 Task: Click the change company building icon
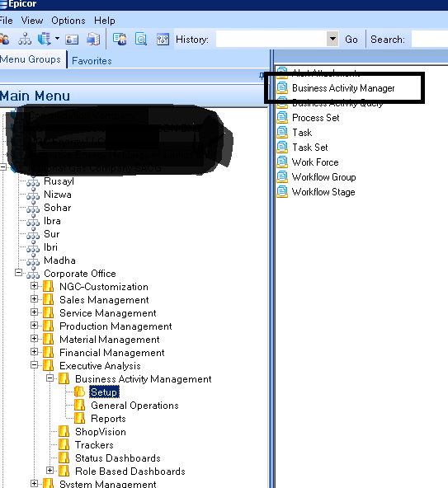[44, 40]
